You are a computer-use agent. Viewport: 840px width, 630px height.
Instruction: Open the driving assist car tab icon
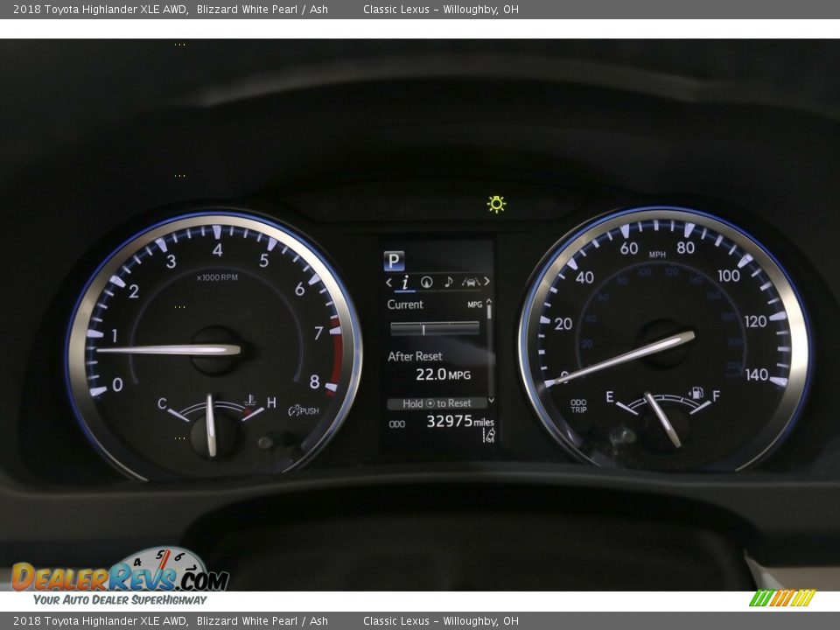tap(471, 282)
